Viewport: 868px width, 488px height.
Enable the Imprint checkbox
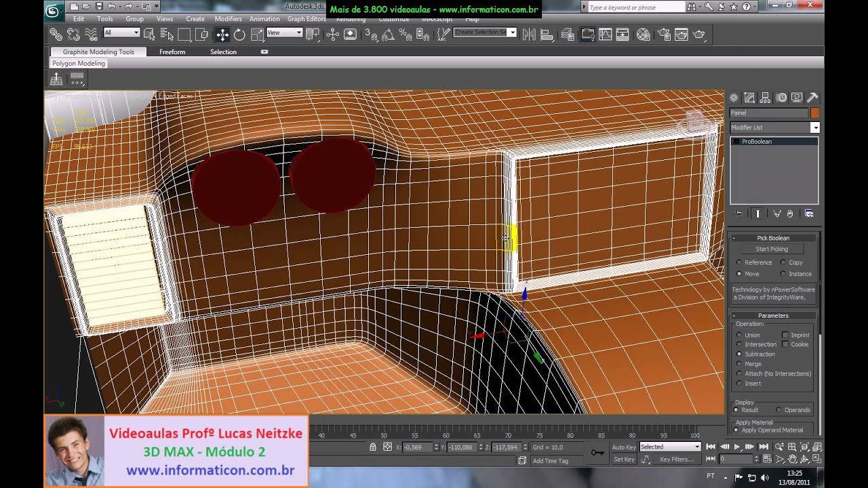pyautogui.click(x=785, y=335)
